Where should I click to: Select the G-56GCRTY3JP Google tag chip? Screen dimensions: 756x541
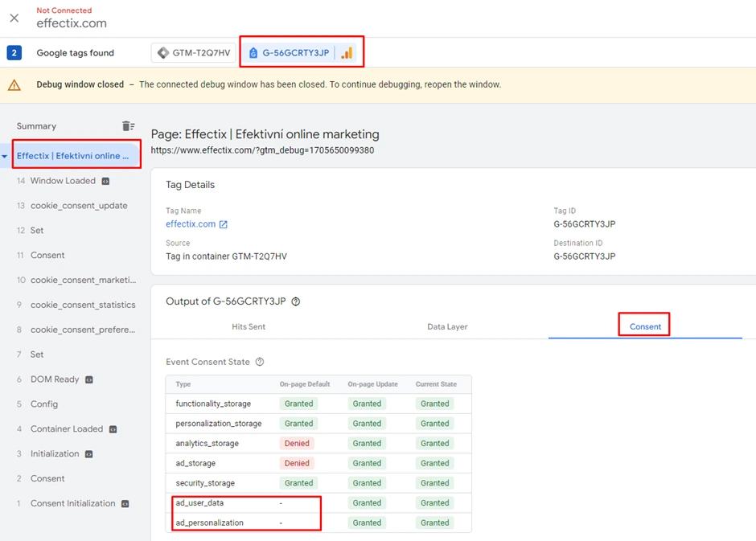(302, 53)
